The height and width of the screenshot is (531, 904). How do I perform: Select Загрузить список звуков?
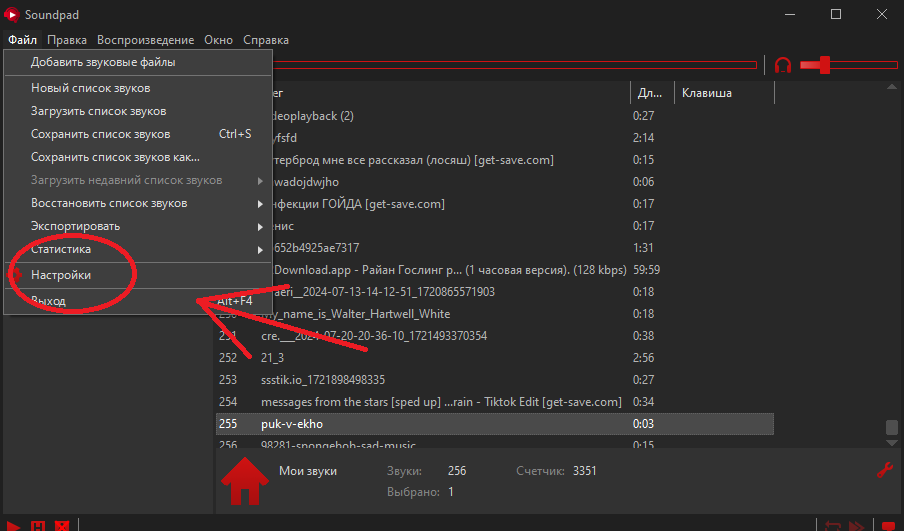138,111
